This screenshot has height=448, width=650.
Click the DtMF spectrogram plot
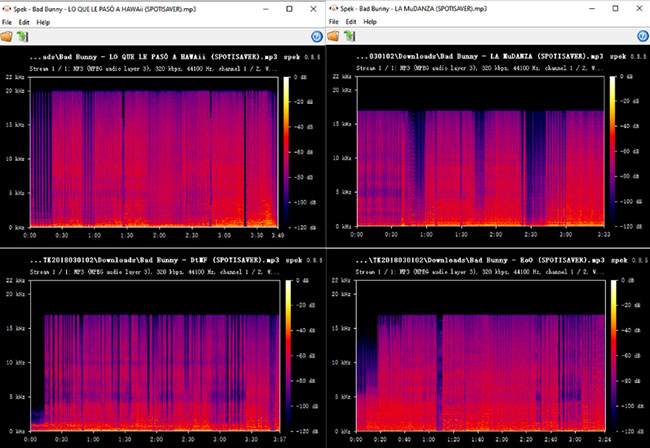pos(155,356)
